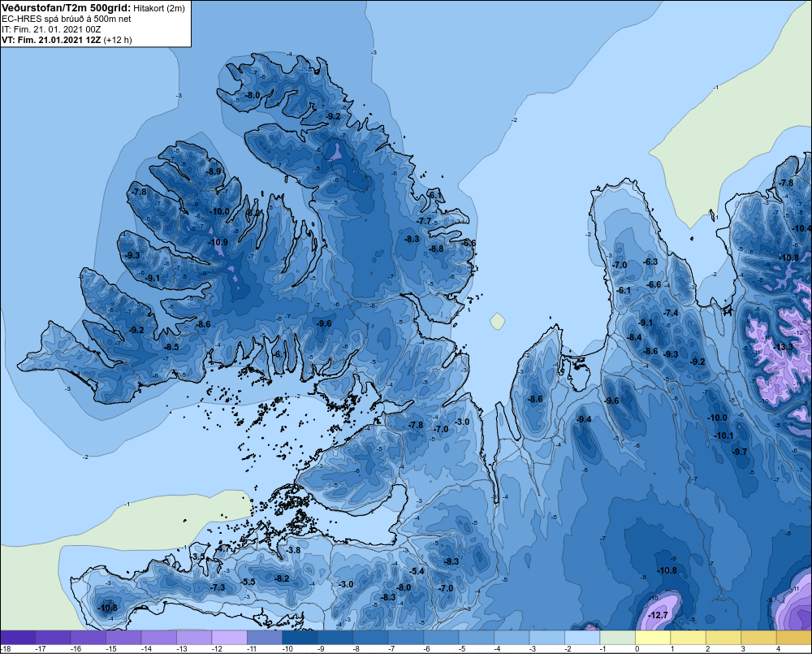The width and height of the screenshot is (812, 654).
Task: Click the '-10.9' temperature value
Action: (x=218, y=242)
